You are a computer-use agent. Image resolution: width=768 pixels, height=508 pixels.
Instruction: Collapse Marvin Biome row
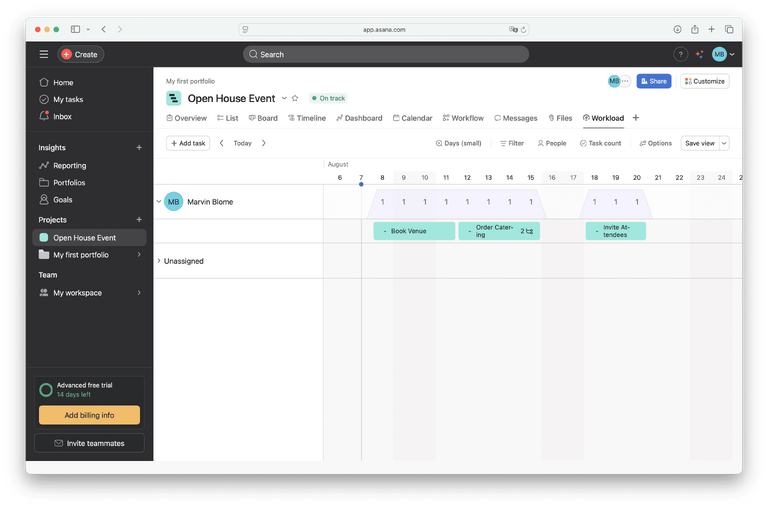tap(158, 201)
